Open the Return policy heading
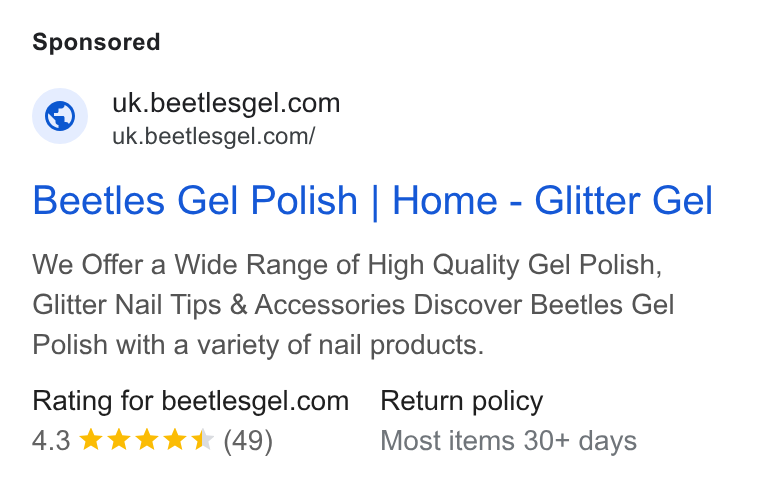The image size is (760, 484). pyautogui.click(x=461, y=401)
